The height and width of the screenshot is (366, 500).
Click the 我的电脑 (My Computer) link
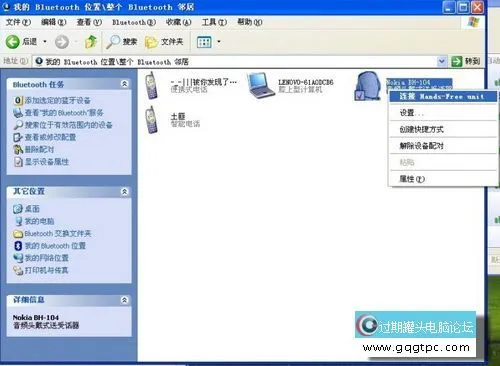point(39,221)
